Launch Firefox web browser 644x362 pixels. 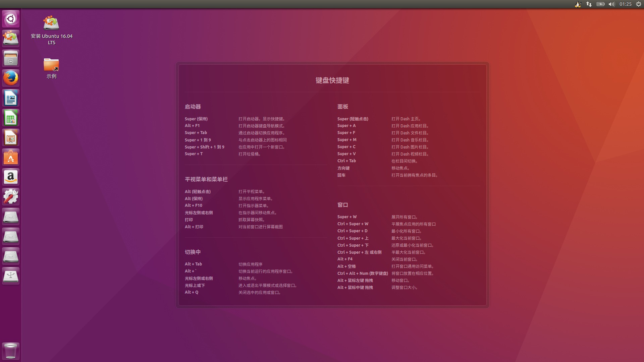11,78
